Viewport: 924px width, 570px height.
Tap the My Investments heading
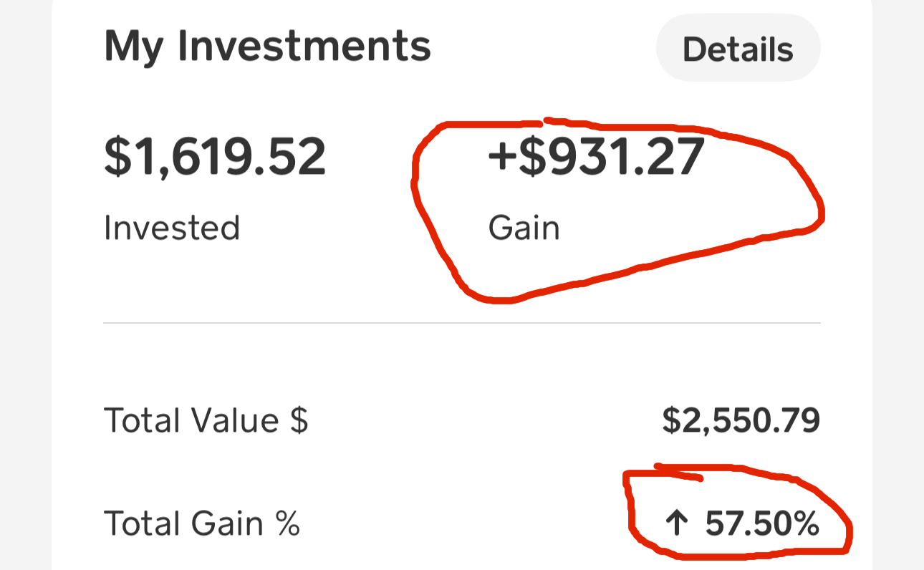pos(267,46)
